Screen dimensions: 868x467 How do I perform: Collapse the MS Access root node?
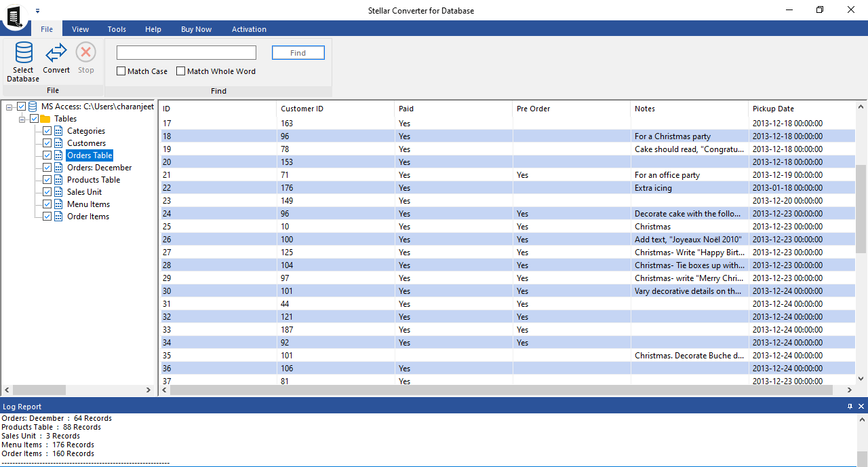coord(9,107)
